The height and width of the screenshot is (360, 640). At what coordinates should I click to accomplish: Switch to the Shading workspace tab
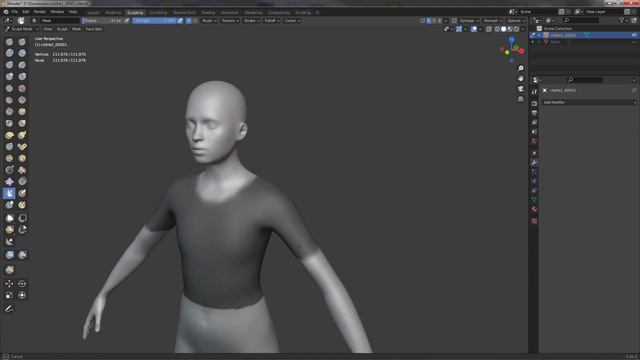pyautogui.click(x=208, y=13)
